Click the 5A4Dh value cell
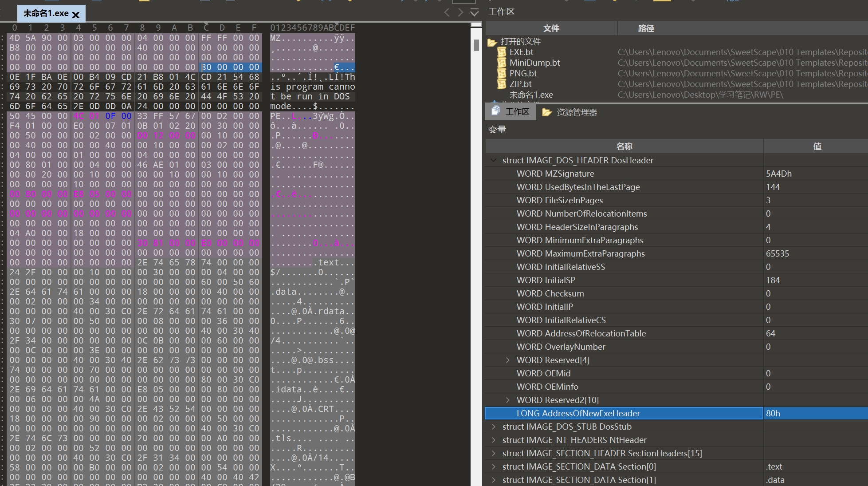 coord(816,174)
